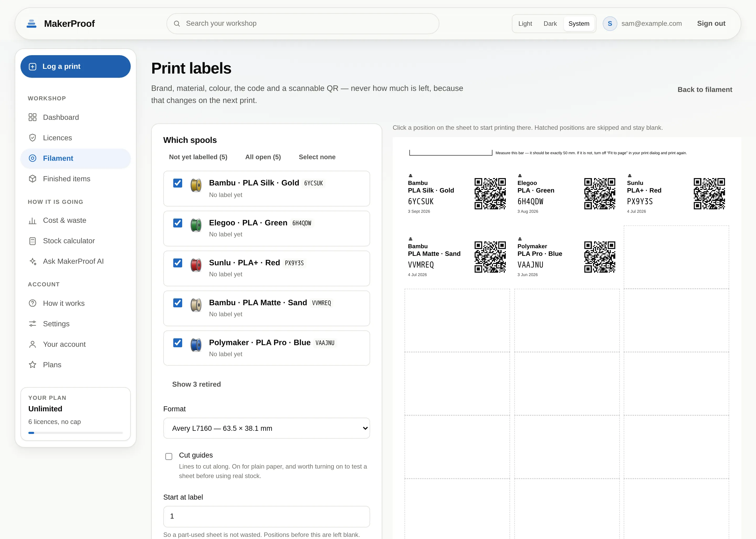The image size is (756, 539).
Task: Click the Stock calculator icon
Action: pos(33,241)
